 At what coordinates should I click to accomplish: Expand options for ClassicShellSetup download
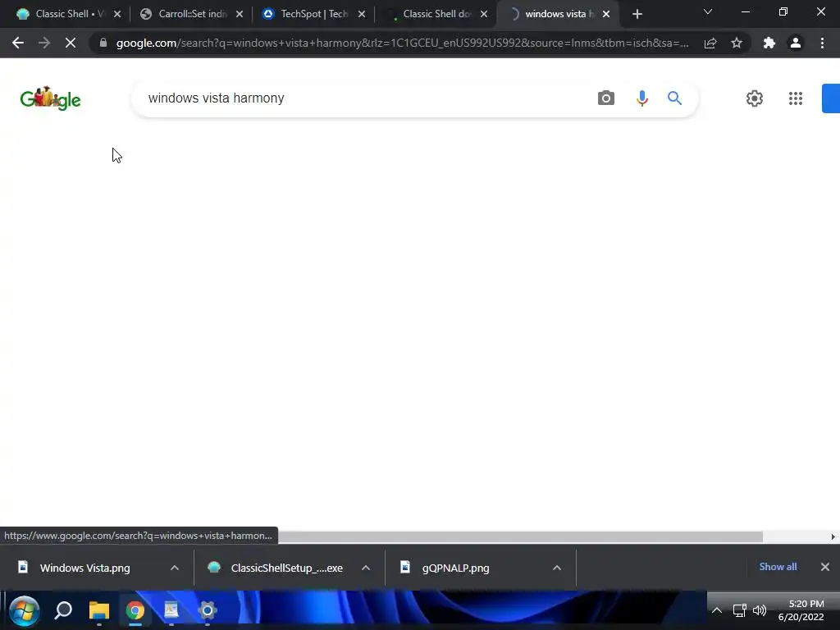pos(366,568)
